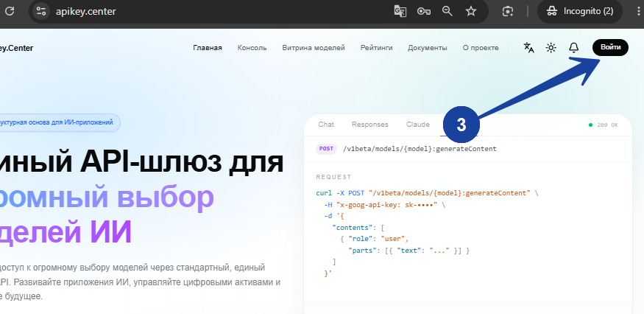Reload the page with the refresh icon

click(x=9, y=11)
